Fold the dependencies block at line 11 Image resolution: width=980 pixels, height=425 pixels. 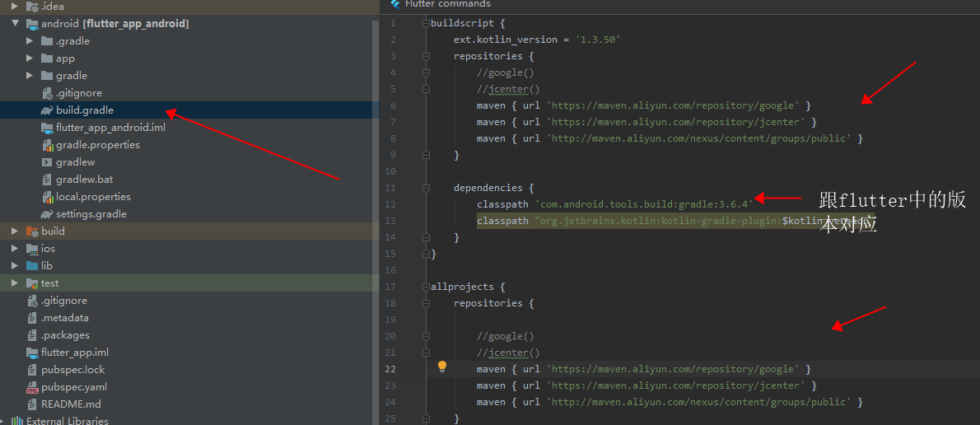click(x=427, y=188)
